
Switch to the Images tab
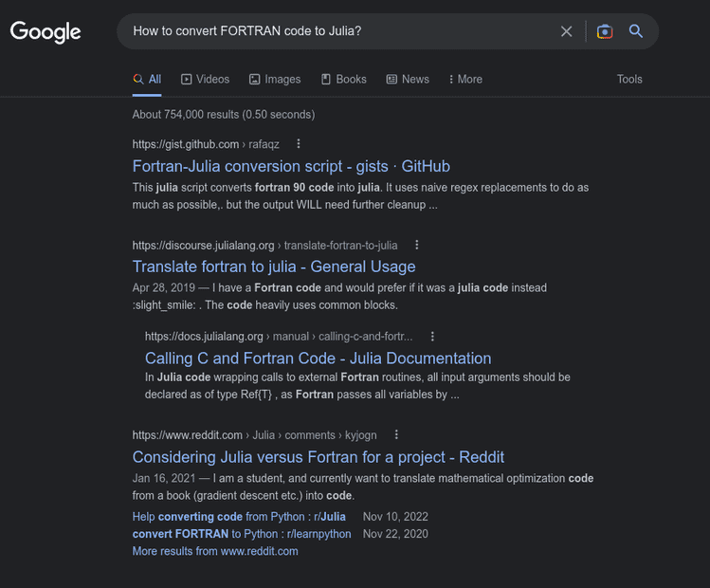pyautogui.click(x=275, y=80)
